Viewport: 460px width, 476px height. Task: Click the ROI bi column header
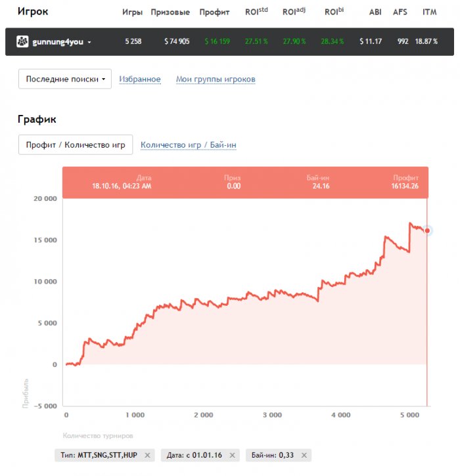pos(333,12)
